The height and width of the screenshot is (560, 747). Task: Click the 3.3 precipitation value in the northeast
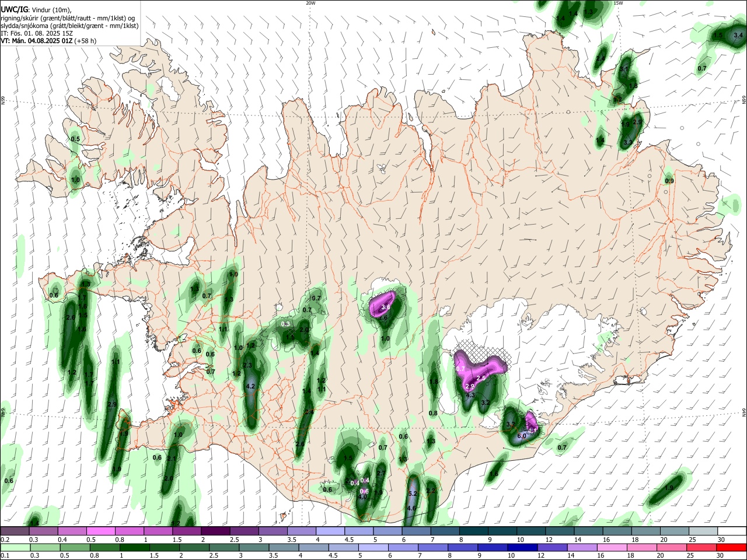point(628,142)
